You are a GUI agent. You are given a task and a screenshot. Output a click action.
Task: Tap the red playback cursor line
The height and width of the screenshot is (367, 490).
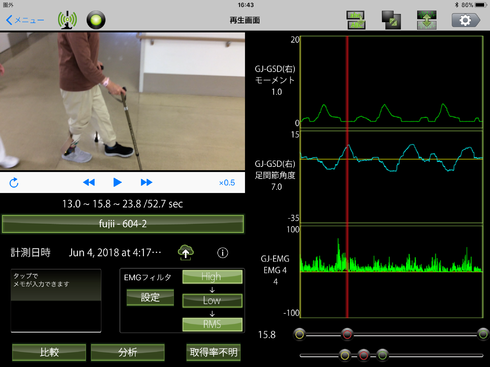(347, 177)
